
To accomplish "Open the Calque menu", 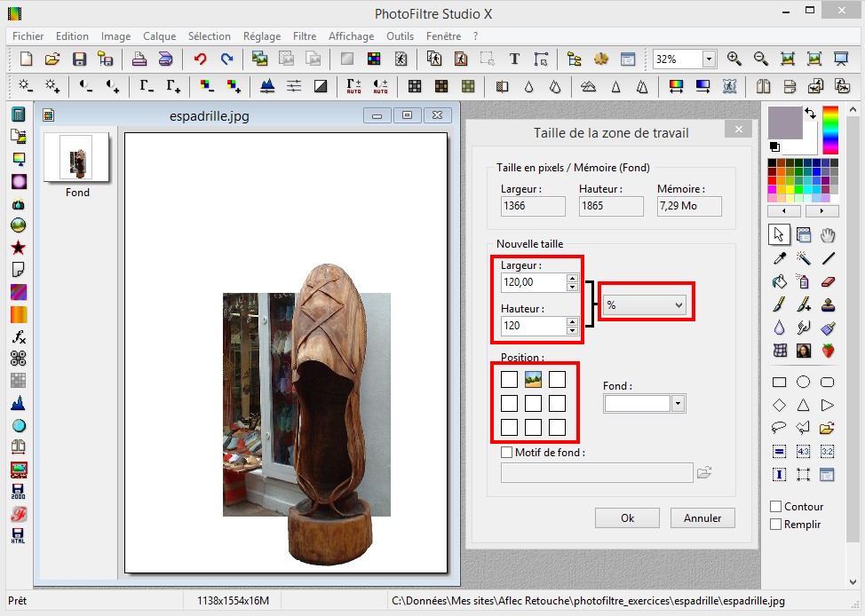I will (160, 36).
